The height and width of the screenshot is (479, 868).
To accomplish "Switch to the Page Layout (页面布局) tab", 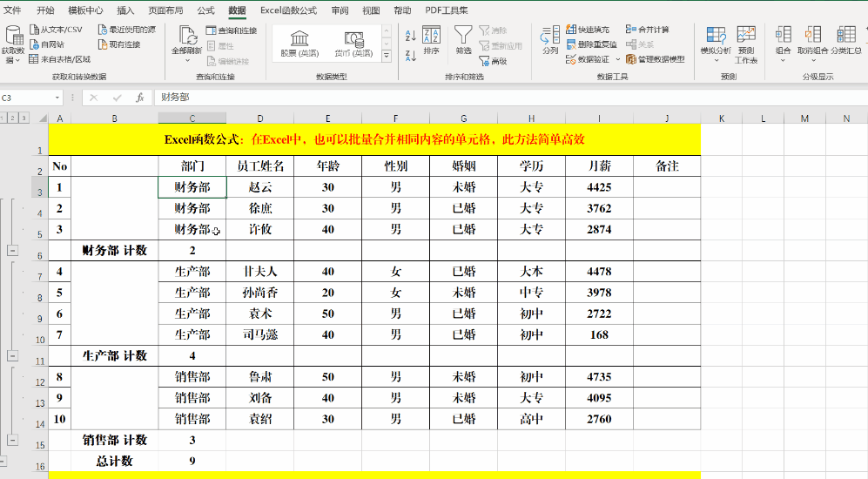I will (165, 10).
